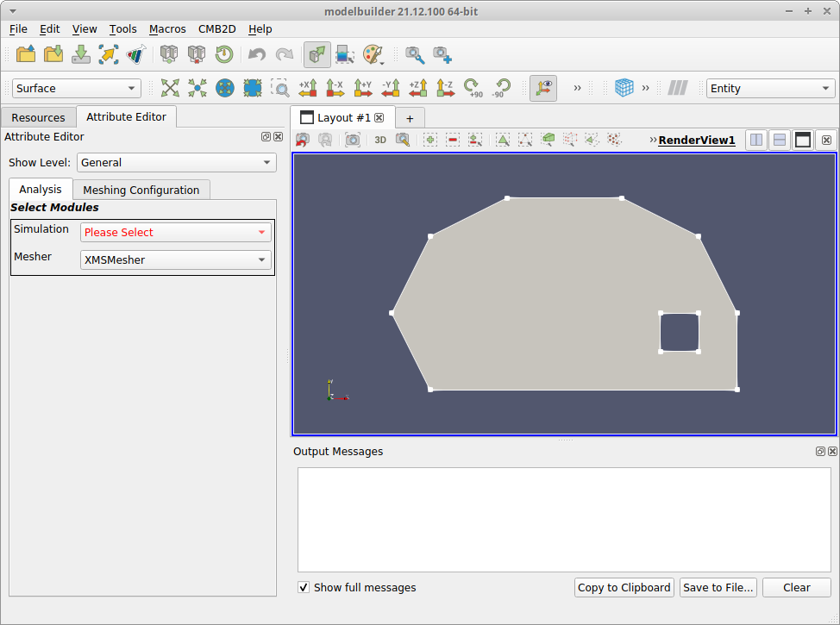The width and height of the screenshot is (840, 625).
Task: Set view direction to -X
Action: coord(335,88)
